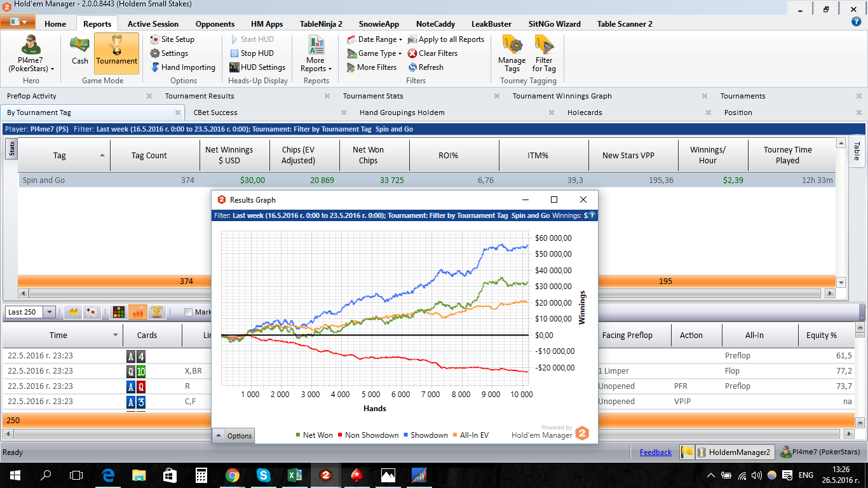This screenshot has width=868, height=488.
Task: Switch to the HM Apps tab
Action: coord(267,24)
